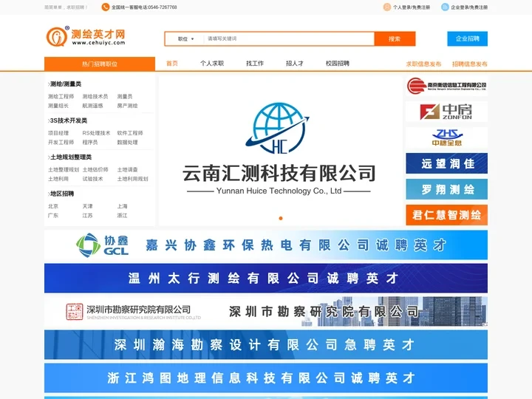532x399 pixels.
Task: Choose the 上海 region link
Action: click(x=123, y=206)
